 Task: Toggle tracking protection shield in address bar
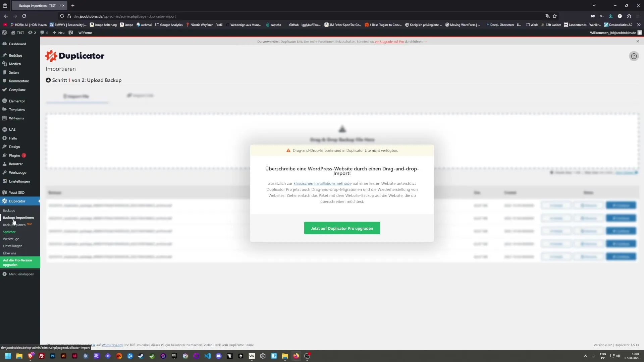62,16
